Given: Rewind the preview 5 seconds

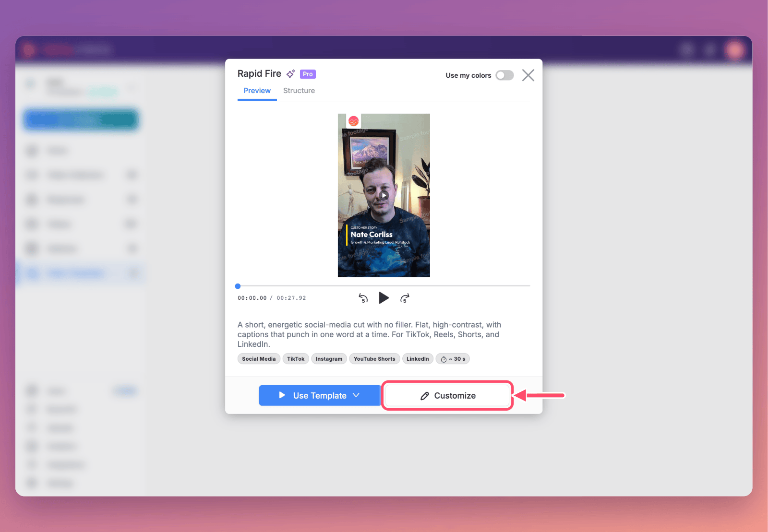Looking at the screenshot, I should point(363,298).
